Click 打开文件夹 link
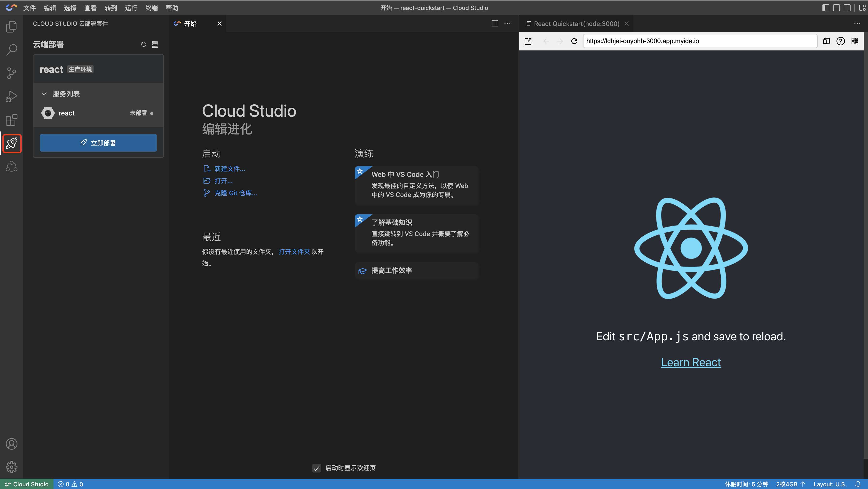 (294, 252)
